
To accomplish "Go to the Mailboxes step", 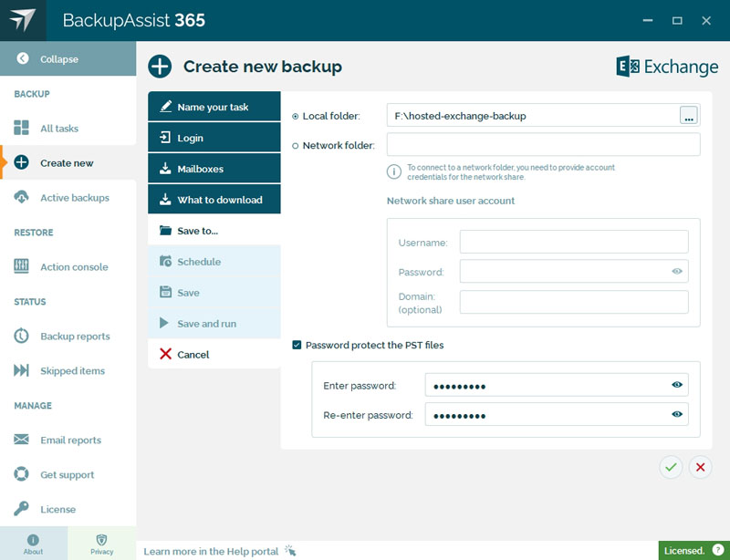I will [x=214, y=169].
